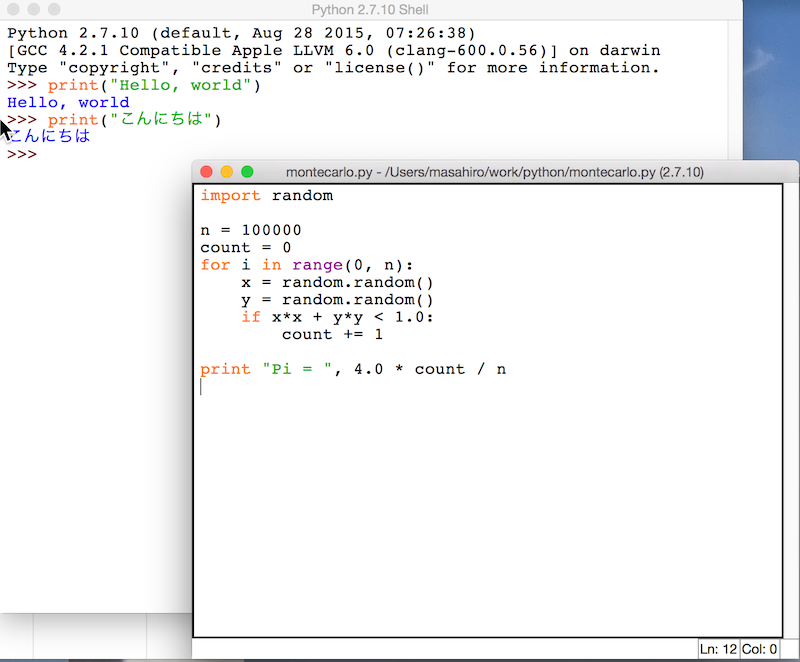Click the 'import random' line in editor
Screen dimensions: 800x662
[x=266, y=196]
